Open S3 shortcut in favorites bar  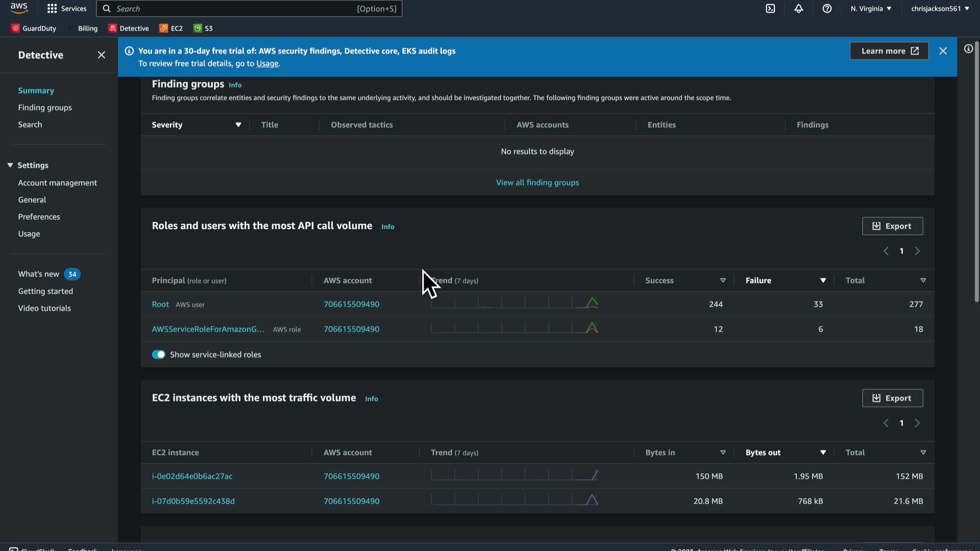tap(203, 29)
